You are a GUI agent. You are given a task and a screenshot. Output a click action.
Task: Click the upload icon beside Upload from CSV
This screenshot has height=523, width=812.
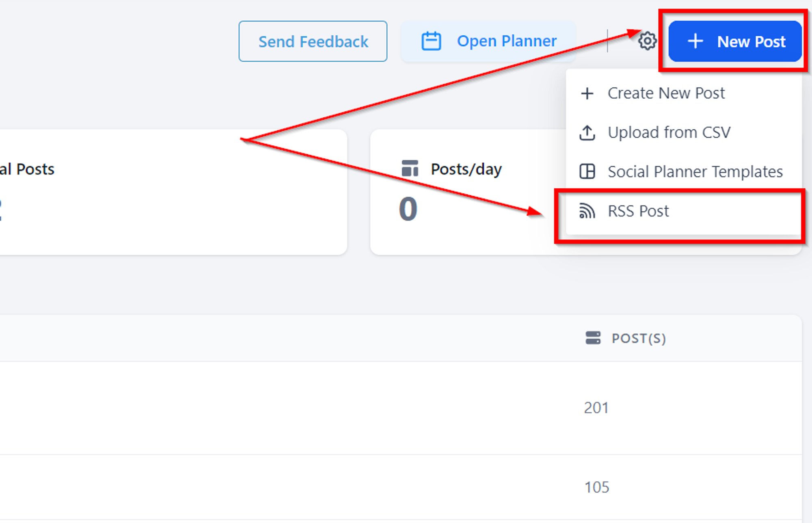[587, 132]
